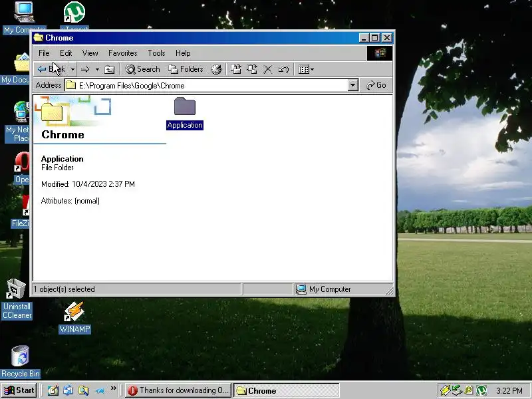
Task: Click the Outlook Express quick launch icon
Action: click(68, 390)
